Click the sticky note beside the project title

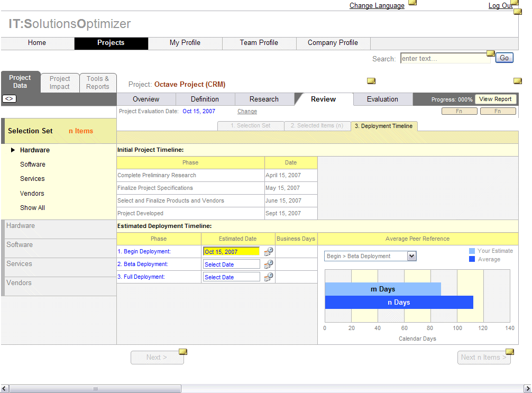371,81
